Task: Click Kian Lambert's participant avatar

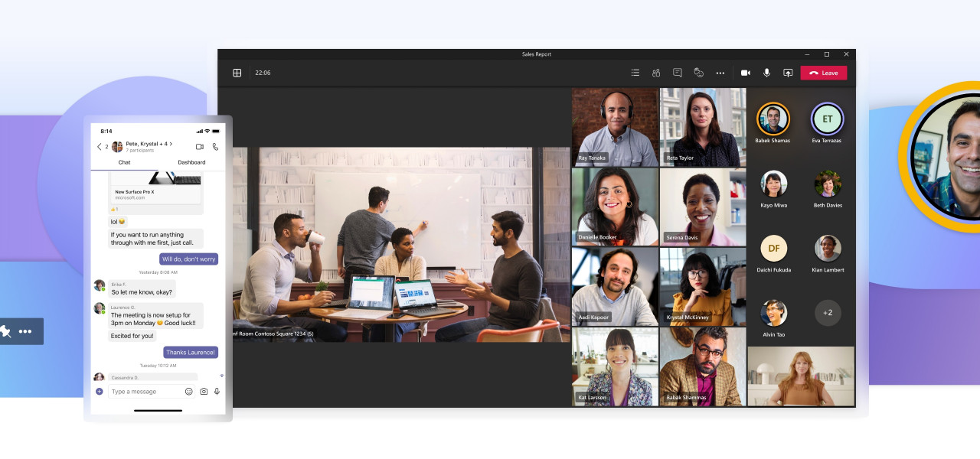Action: (x=828, y=248)
